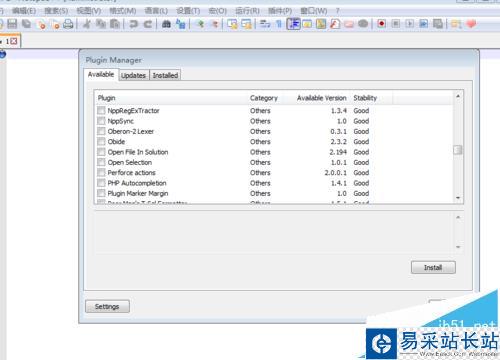The image size is (500, 360).
Task: Open the 编辑(E) menu
Action: click(x=24, y=11)
